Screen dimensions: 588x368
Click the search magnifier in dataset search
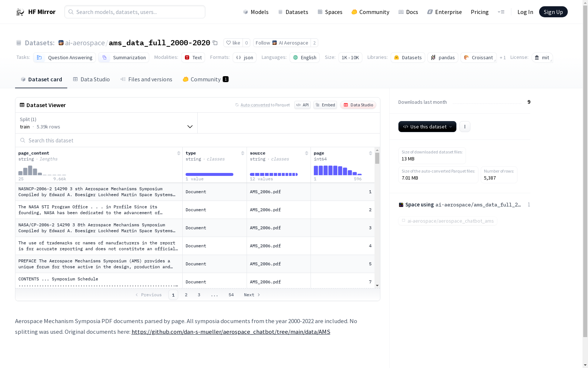[23, 140]
